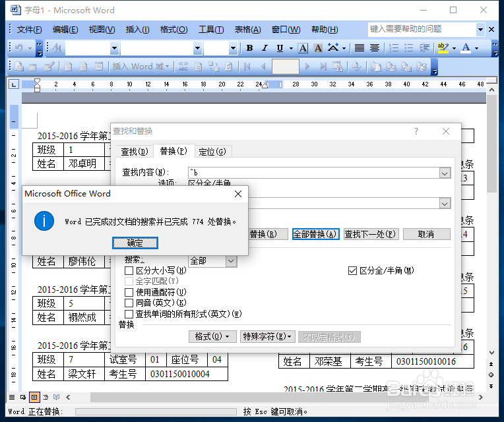The width and height of the screenshot is (504, 422).
Task: Toggle 同音(英文) checkbox
Action: tap(129, 303)
